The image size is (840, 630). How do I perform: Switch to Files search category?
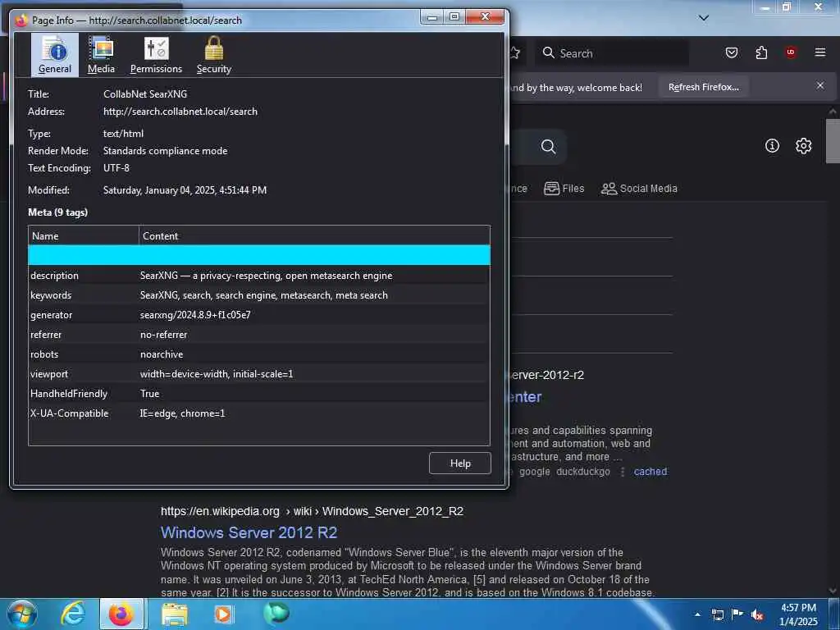point(564,189)
